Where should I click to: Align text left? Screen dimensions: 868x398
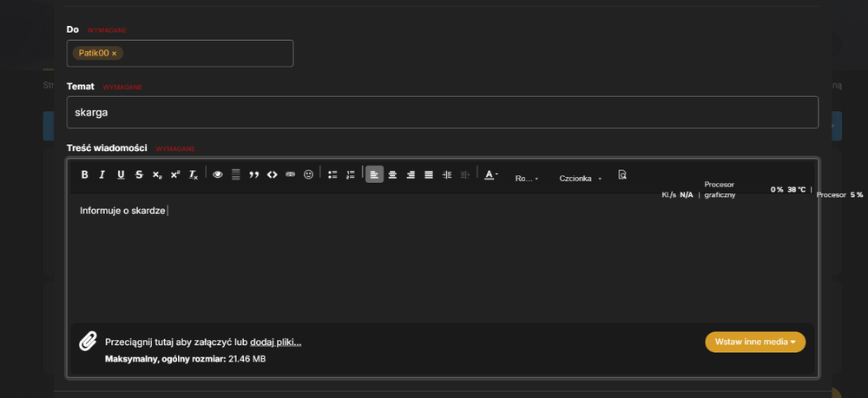pyautogui.click(x=374, y=174)
